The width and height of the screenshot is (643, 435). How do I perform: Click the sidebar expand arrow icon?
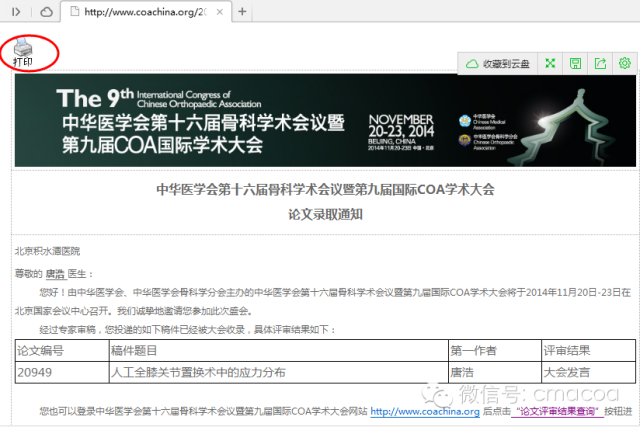(x=16, y=11)
